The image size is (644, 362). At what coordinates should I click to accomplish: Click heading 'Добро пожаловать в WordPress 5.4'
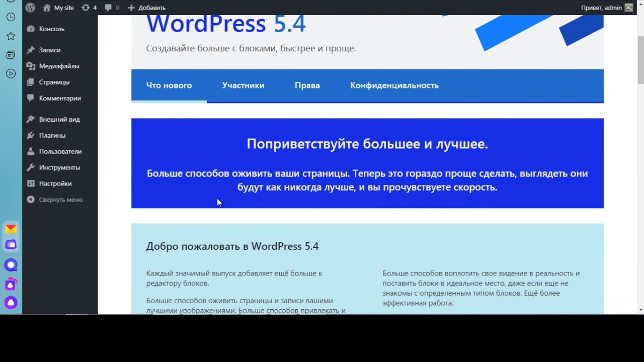[232, 246]
